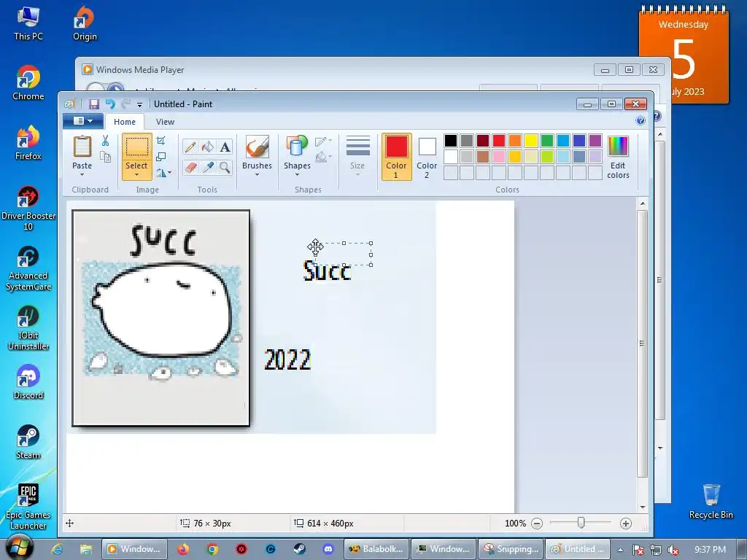The width and height of the screenshot is (747, 560).
Task: Click the Windows Start orb
Action: (20, 547)
